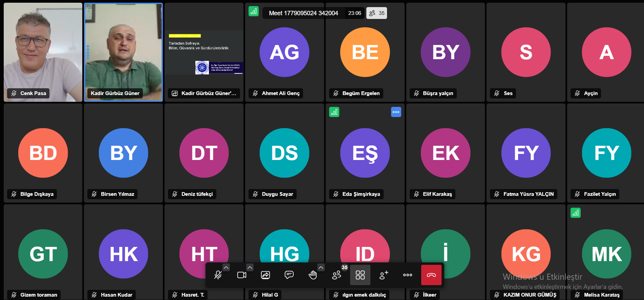Expand the reactions arrow beside the raise hand

tap(321, 268)
